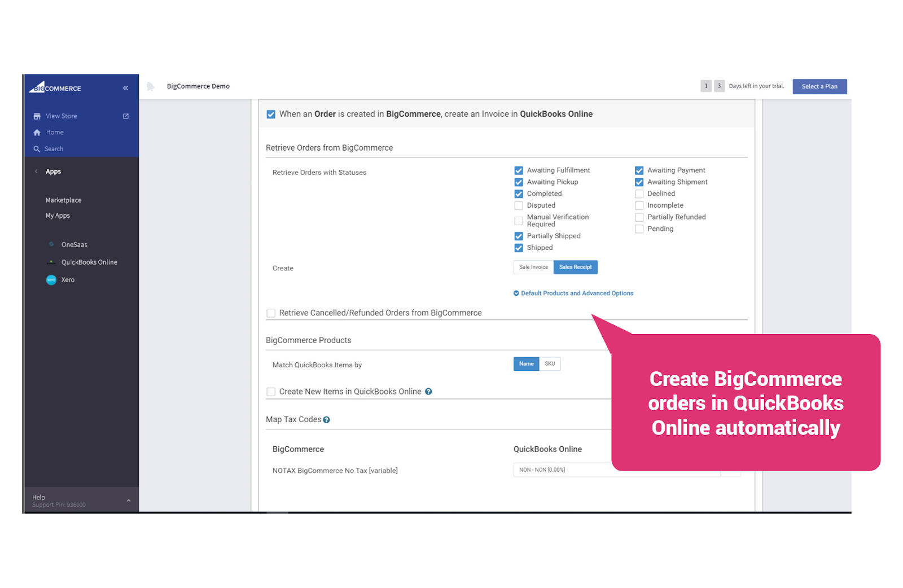Uncheck Awaiting Fulfillment status
This screenshot has height=588, width=903.
tap(519, 170)
